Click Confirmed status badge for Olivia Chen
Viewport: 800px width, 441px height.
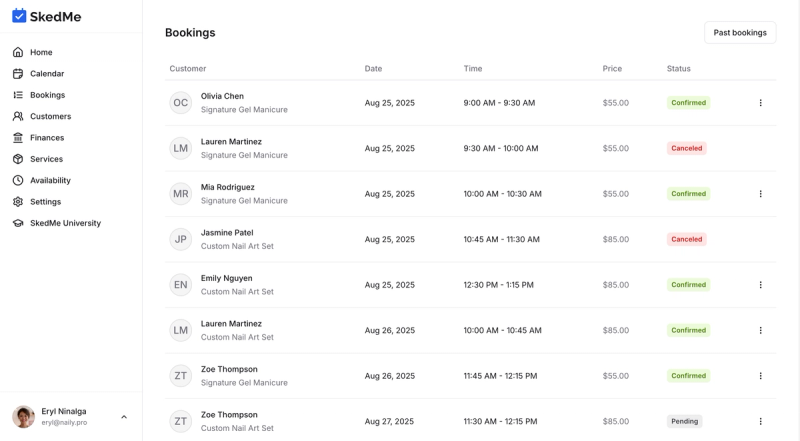click(688, 103)
